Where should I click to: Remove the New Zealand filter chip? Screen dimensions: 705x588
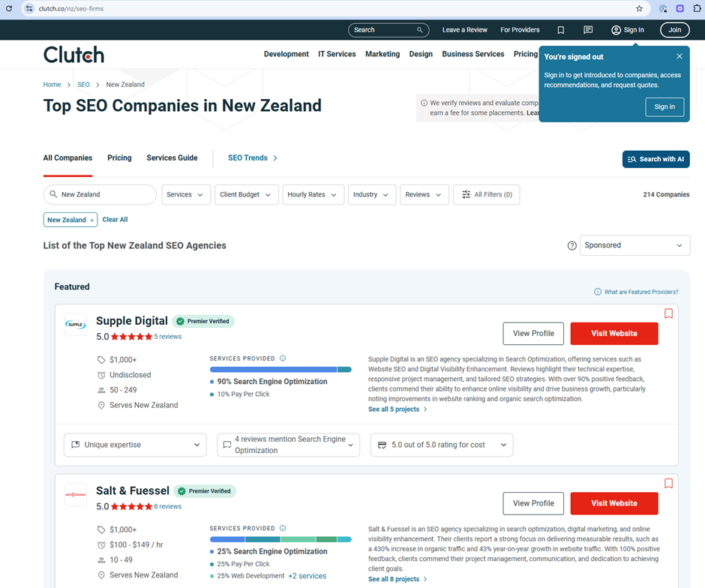tap(91, 220)
